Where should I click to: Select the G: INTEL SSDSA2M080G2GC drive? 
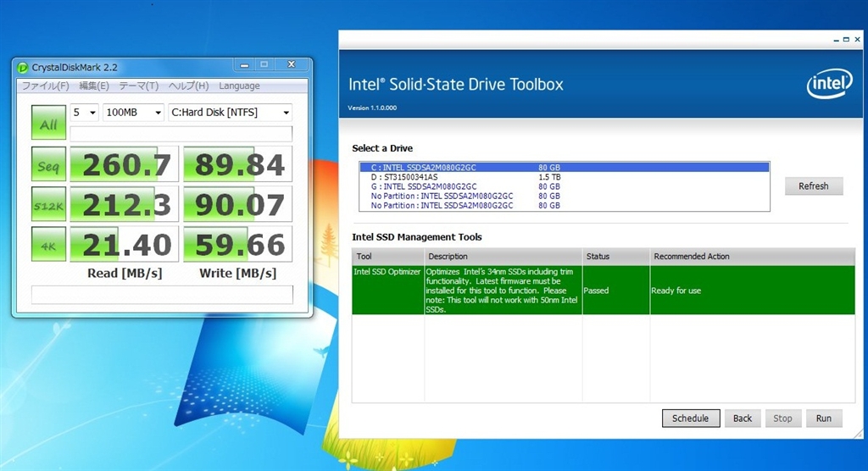pyautogui.click(x=424, y=186)
